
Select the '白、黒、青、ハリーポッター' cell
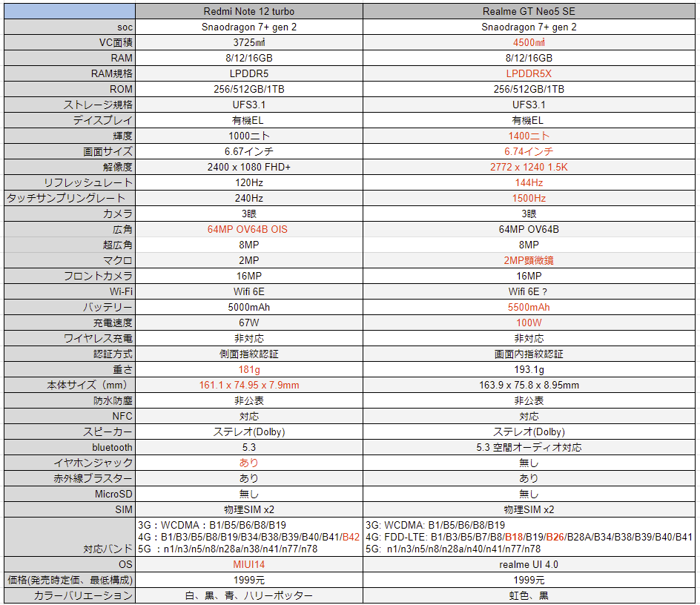pyautogui.click(x=249, y=595)
